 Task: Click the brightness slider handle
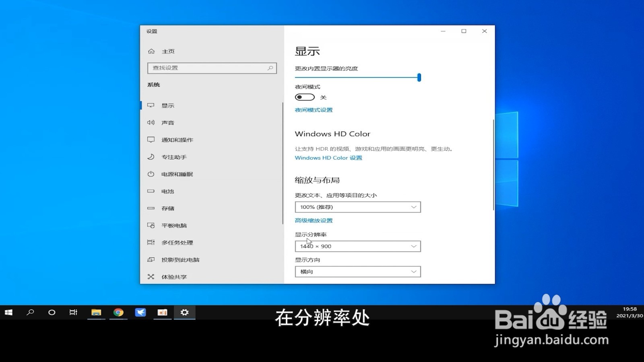coord(419,77)
